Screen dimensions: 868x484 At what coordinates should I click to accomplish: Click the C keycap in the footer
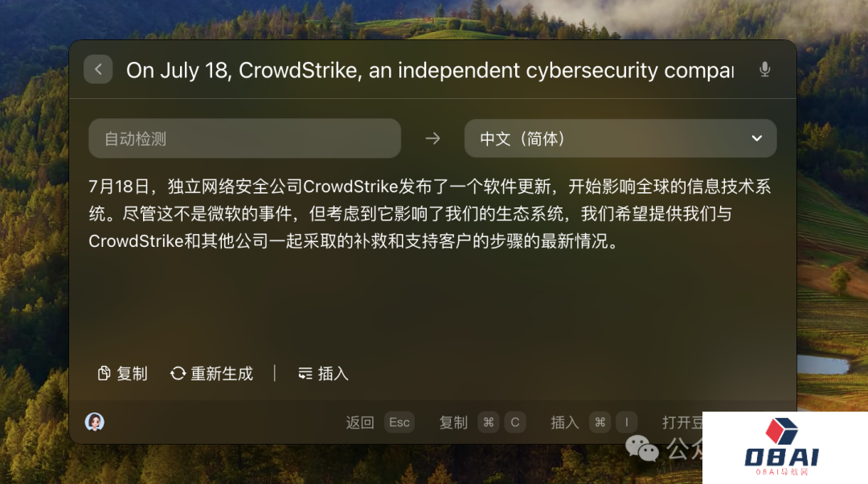pos(515,422)
